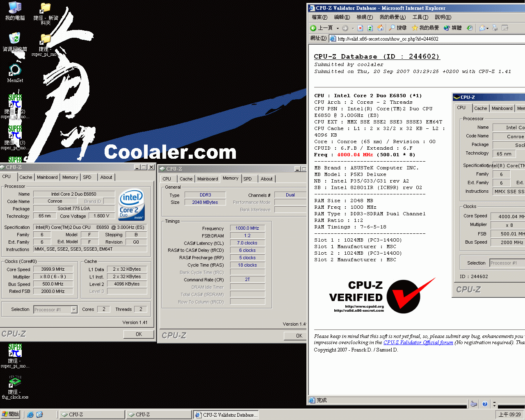
Task: Click the Intel Core 2 Duo logo image
Action: [131, 205]
